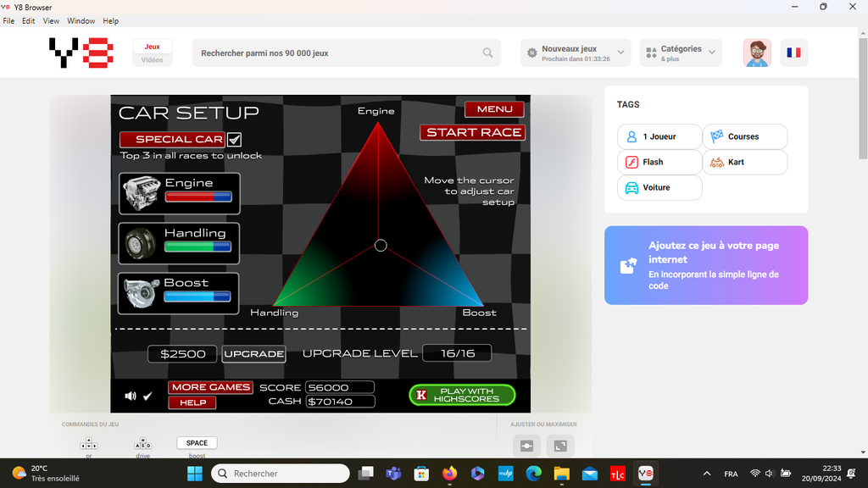Mute the game sound speaker icon

click(131, 396)
